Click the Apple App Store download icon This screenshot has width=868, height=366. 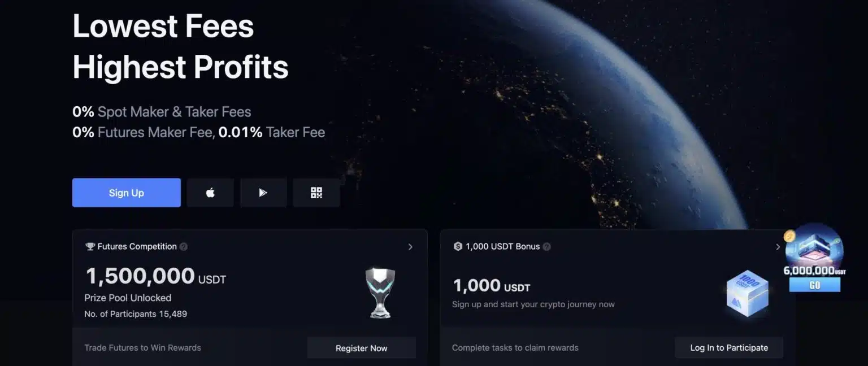coord(210,193)
